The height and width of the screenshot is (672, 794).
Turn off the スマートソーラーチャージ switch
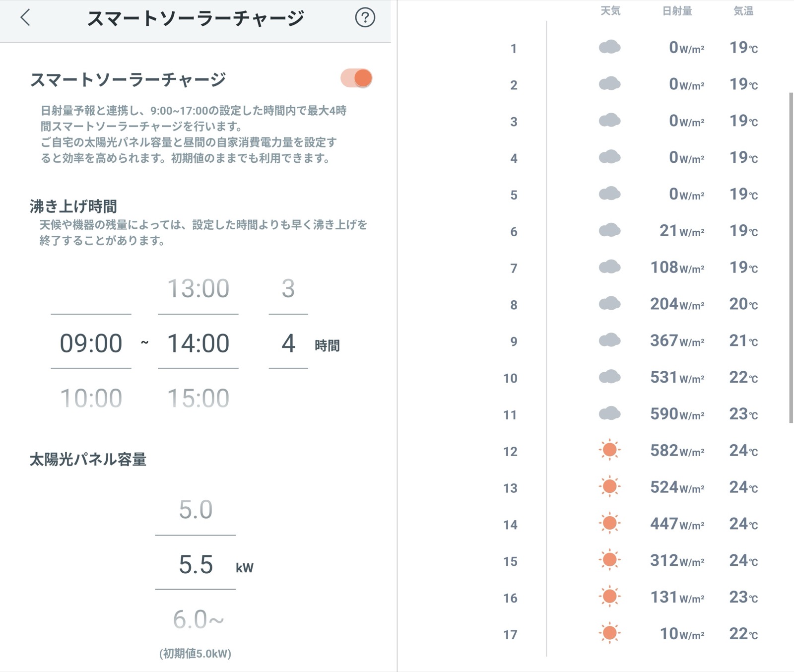click(x=356, y=78)
